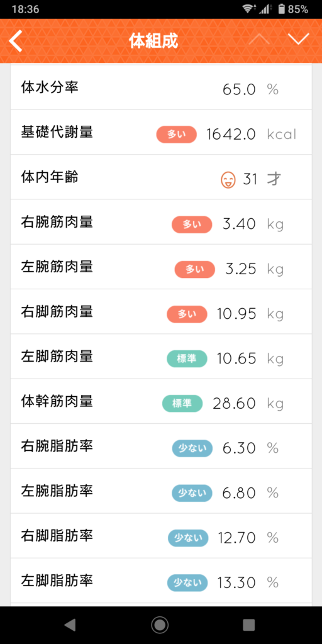322x644 pixels.
Task: Tap the smiley face icon beside 31才
Action: (228, 179)
